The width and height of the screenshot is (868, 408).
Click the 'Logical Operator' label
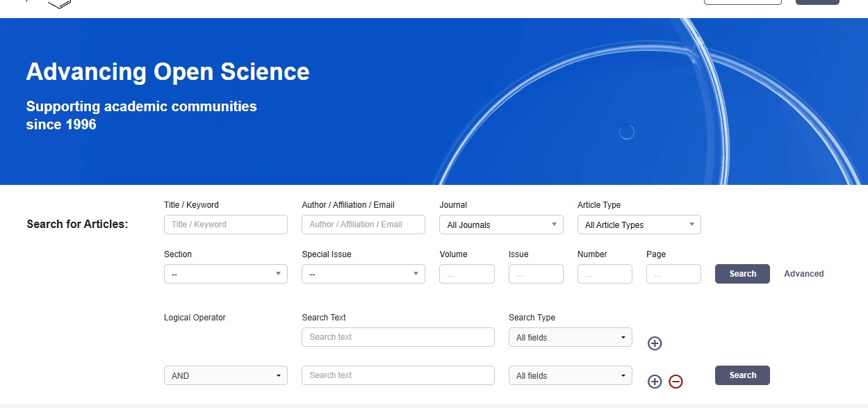click(195, 318)
